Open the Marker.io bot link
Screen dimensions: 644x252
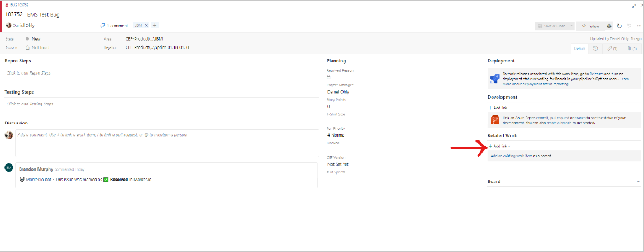coord(39,180)
